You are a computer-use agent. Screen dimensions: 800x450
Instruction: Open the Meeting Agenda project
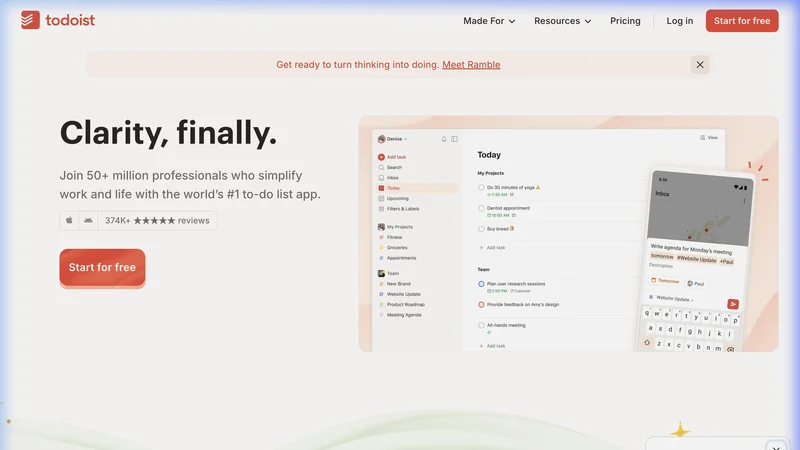(404, 315)
